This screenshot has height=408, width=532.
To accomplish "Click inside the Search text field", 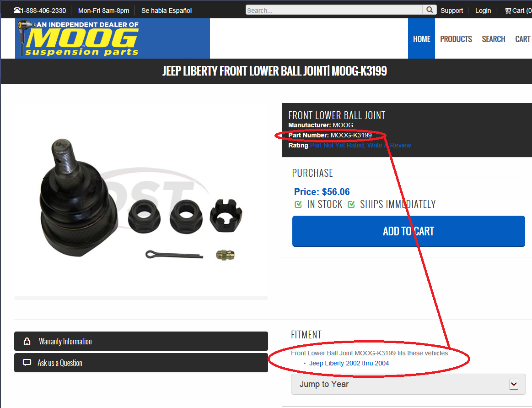I will click(334, 10).
